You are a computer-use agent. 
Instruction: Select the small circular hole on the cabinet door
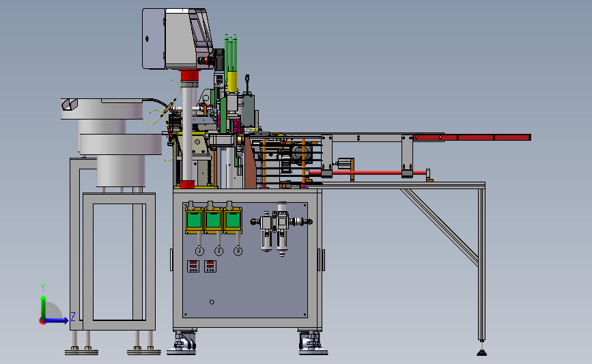pos(212,302)
